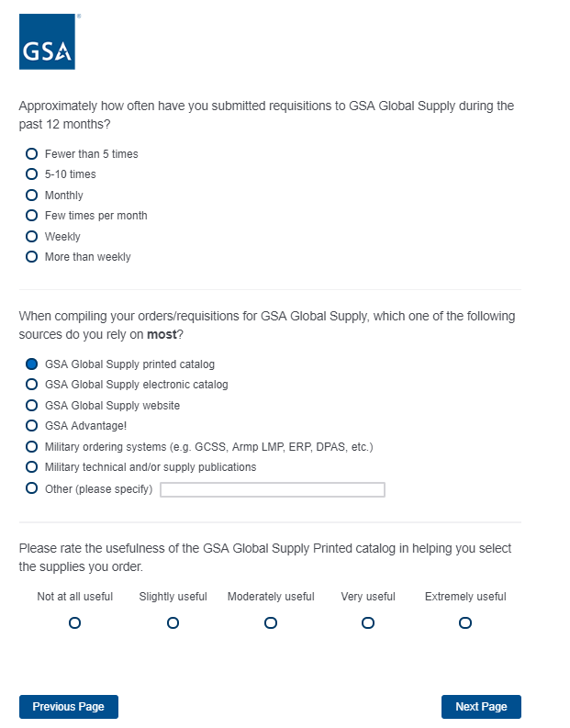Rate catalog as "Not at all useful"
This screenshot has height=728, width=570.
tap(75, 623)
